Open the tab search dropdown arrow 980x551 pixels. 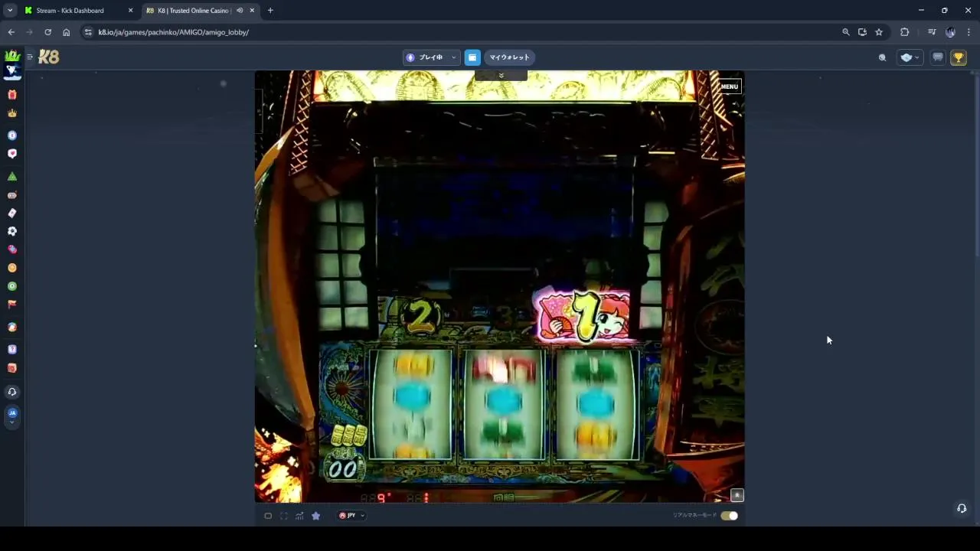(10, 11)
